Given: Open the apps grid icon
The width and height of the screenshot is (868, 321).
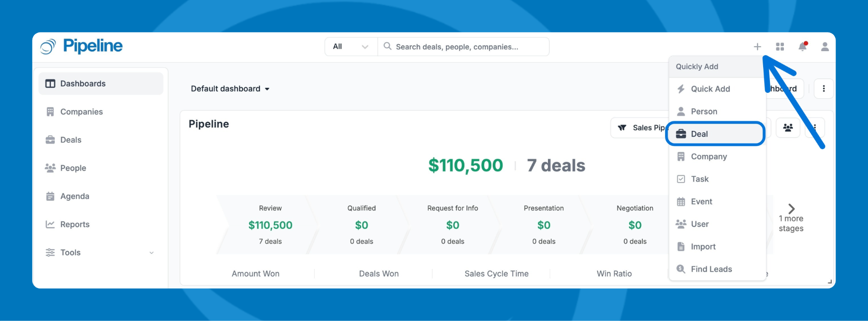Looking at the screenshot, I should (780, 47).
